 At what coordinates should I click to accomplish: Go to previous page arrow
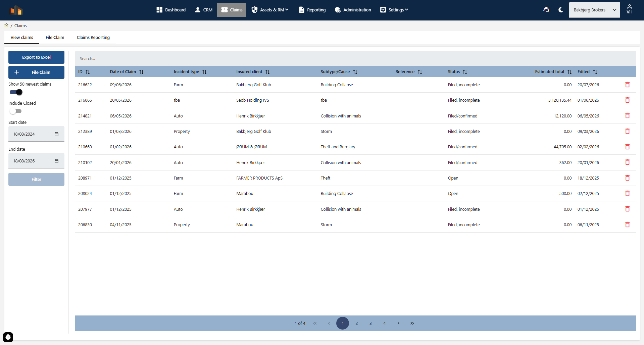[x=329, y=323]
